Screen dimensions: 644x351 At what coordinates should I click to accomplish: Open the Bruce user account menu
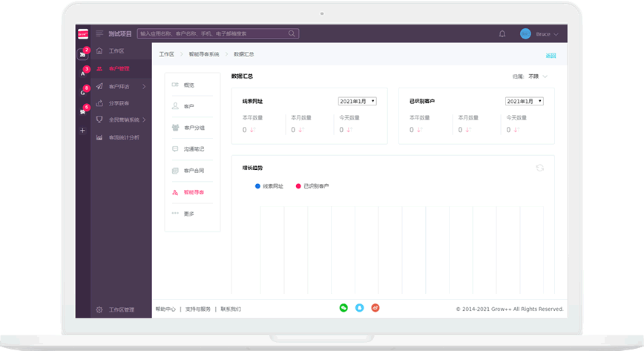[539, 34]
